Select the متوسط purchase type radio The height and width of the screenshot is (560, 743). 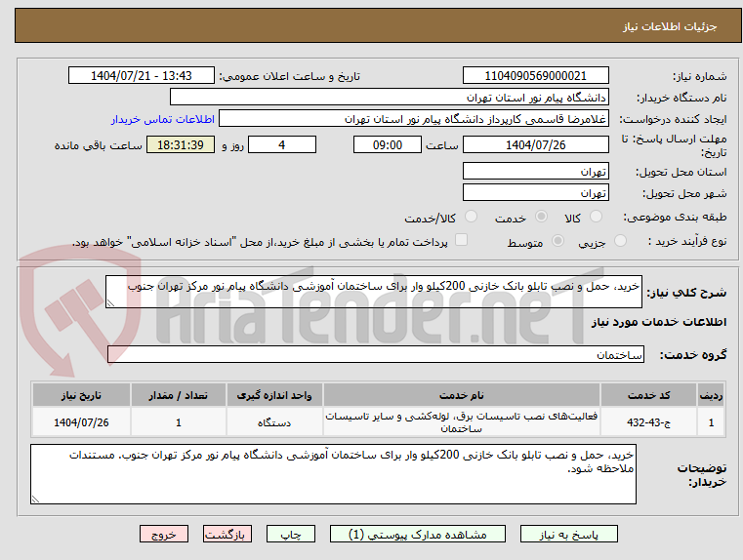[557, 241]
